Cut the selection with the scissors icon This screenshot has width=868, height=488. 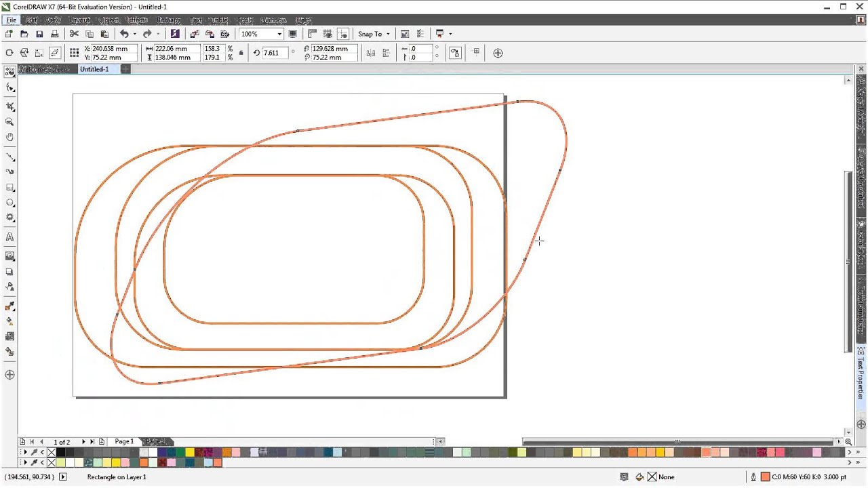coord(74,34)
